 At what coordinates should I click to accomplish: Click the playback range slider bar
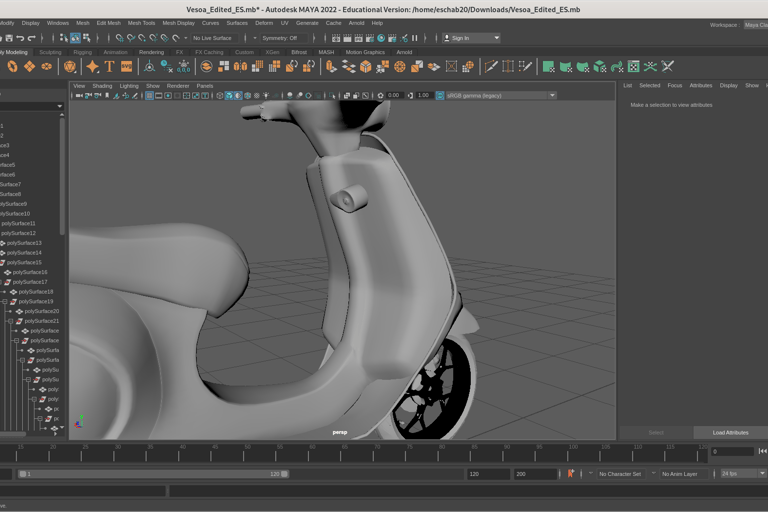150,474
